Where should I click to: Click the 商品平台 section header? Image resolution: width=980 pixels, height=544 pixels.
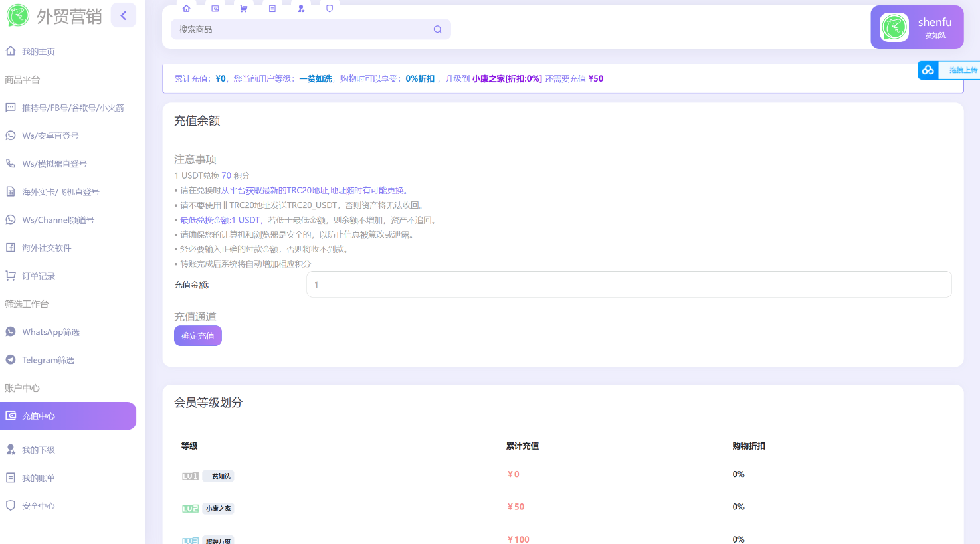(x=23, y=79)
